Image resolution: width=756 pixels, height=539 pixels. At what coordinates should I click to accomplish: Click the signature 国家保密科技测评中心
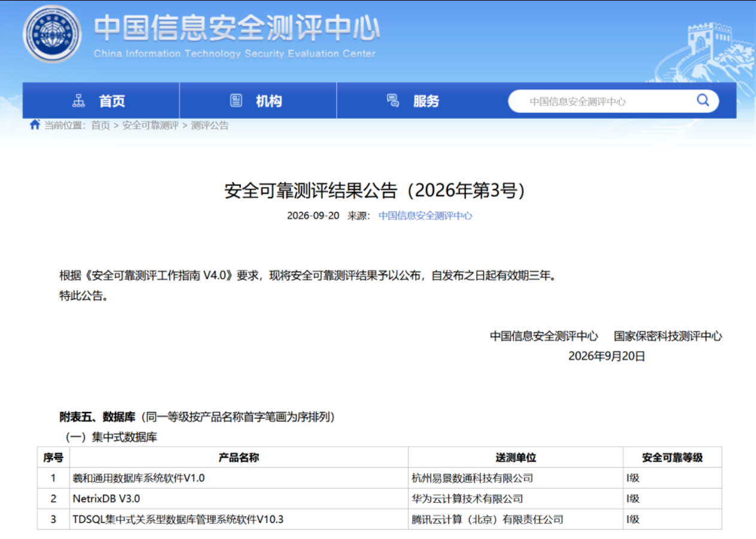point(668,336)
